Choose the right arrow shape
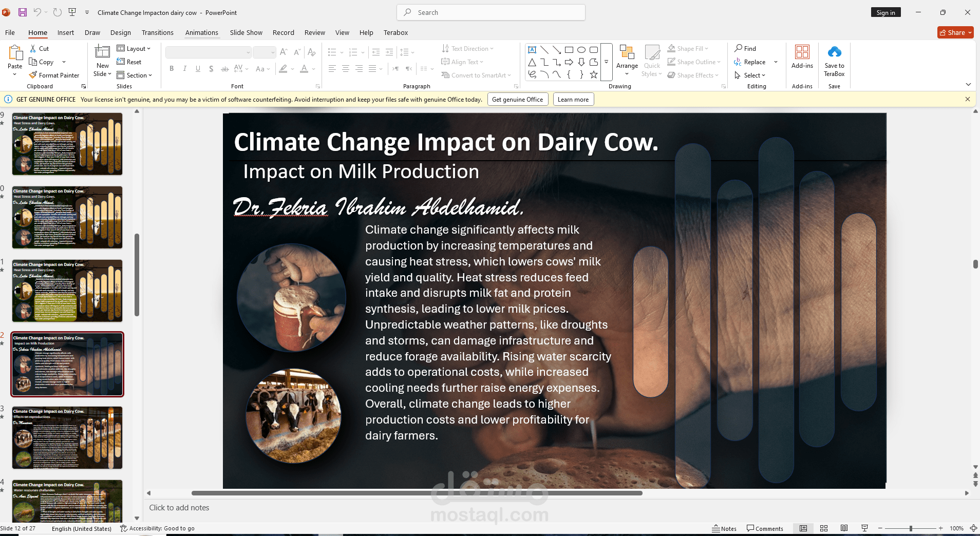This screenshot has width=980, height=536. click(x=569, y=62)
